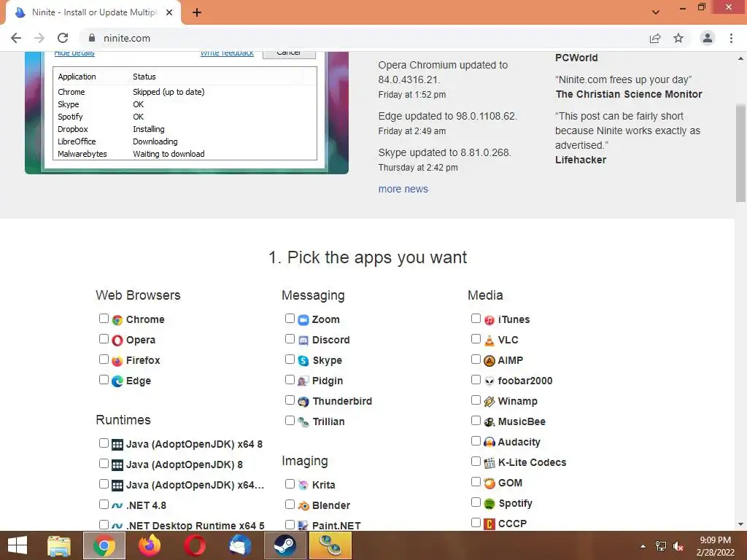Click the Chrome app icon in Web Browsers
Viewport: 747px width, 560px height.
(x=117, y=320)
